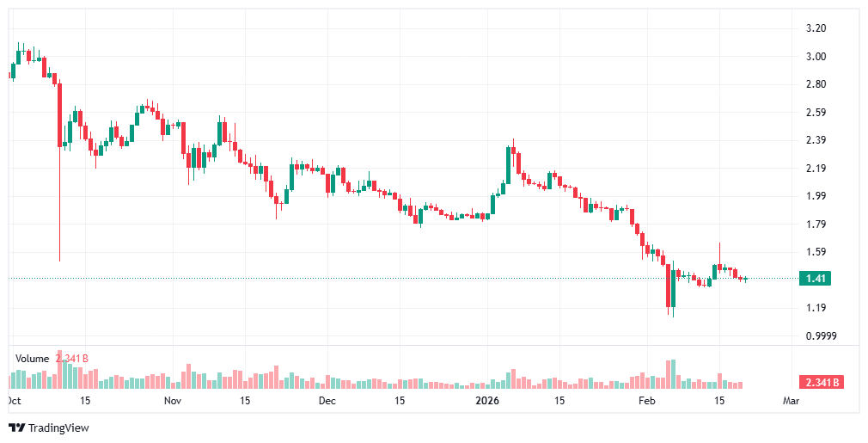Click the Mar label on the time axis
The height and width of the screenshot is (443, 868).
791,401
